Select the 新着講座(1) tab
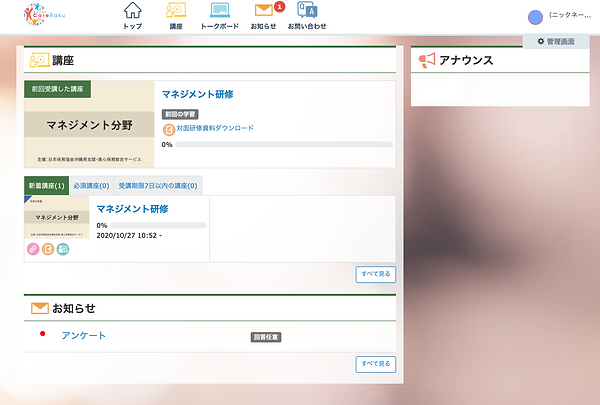The image size is (600, 405). point(46,186)
